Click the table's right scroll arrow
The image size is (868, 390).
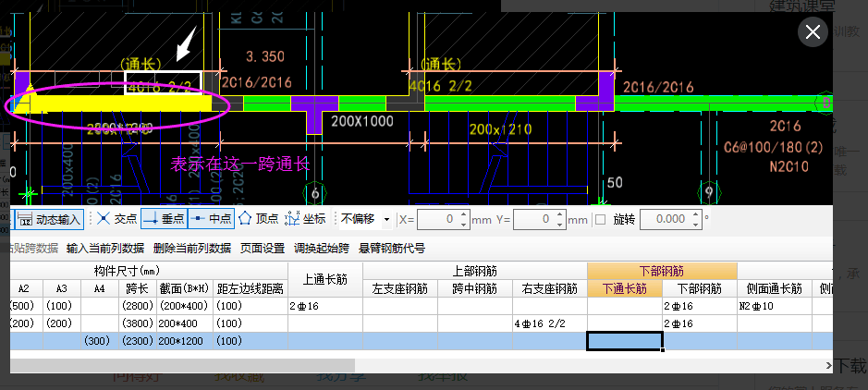[828, 365]
